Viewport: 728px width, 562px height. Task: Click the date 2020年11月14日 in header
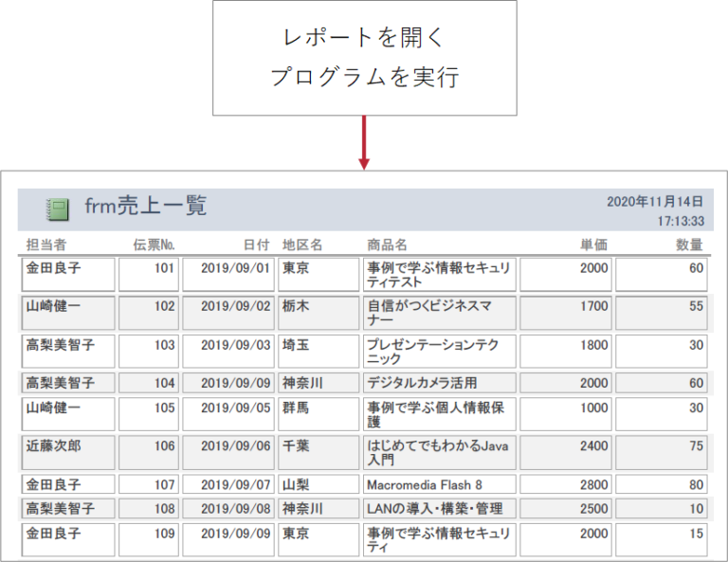pyautogui.click(x=655, y=202)
